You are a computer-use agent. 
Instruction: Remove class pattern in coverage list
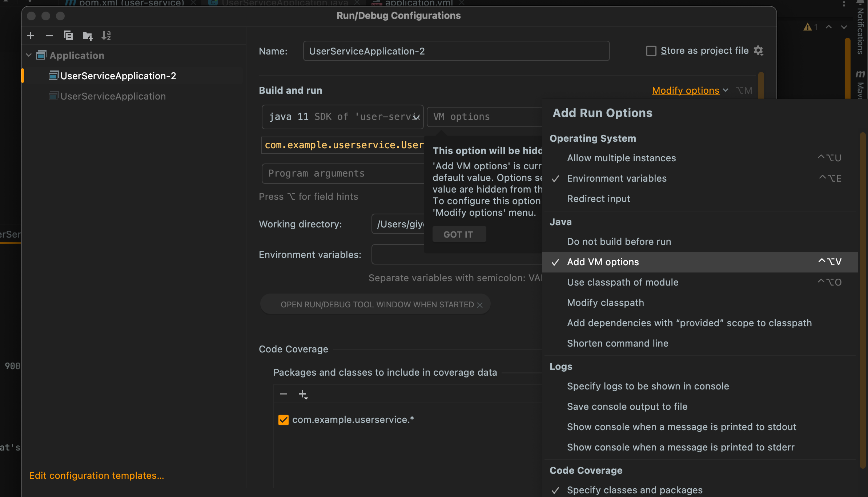point(284,394)
